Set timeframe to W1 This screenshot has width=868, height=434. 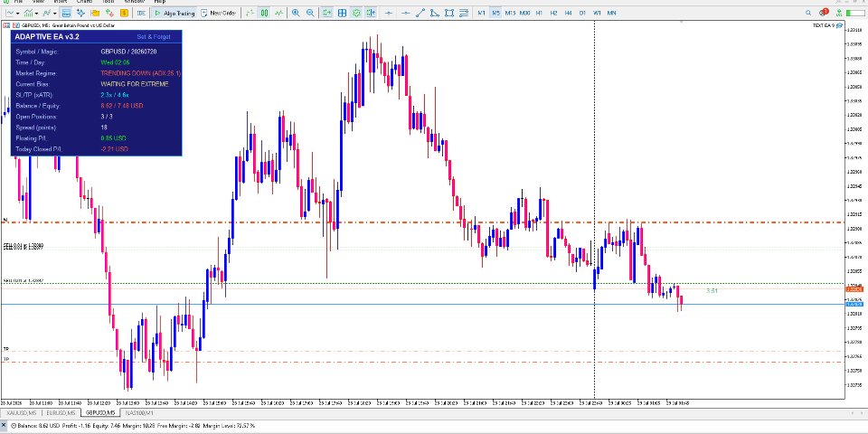pos(598,13)
